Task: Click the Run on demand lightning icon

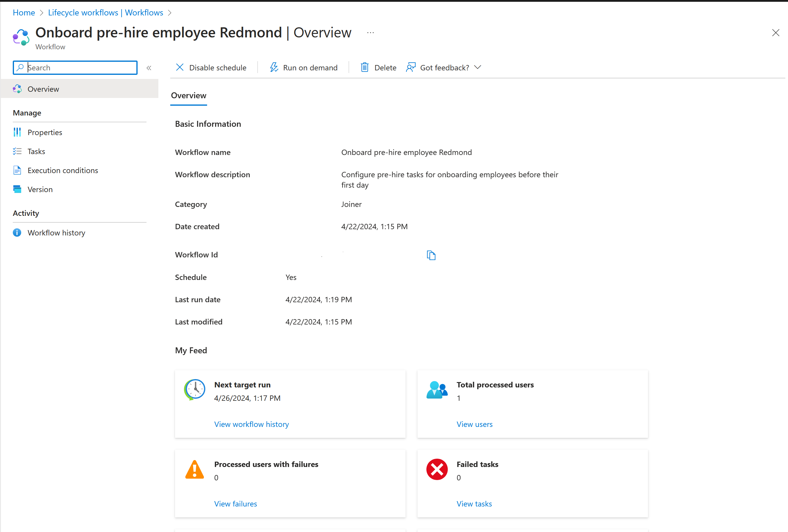Action: point(274,67)
